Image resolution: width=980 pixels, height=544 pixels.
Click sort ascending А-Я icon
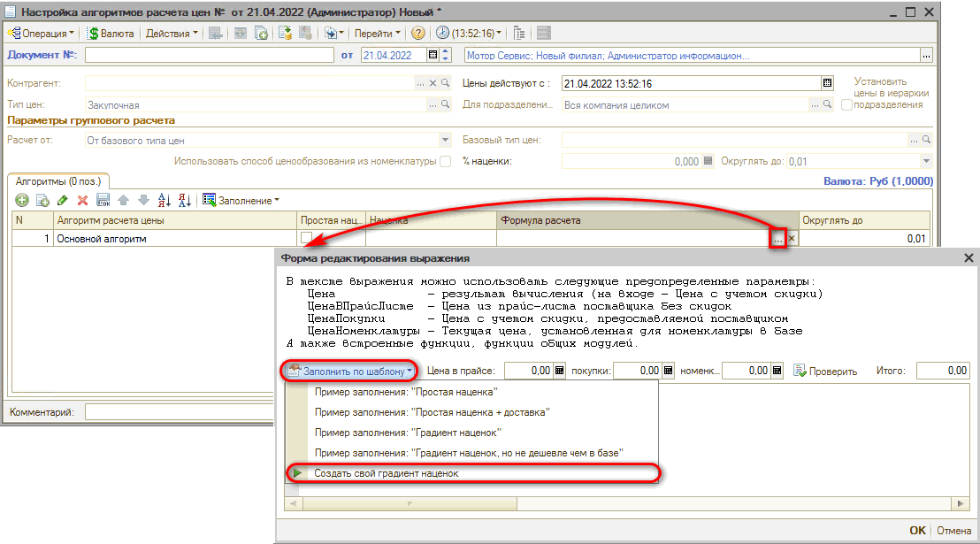pyautogui.click(x=165, y=200)
